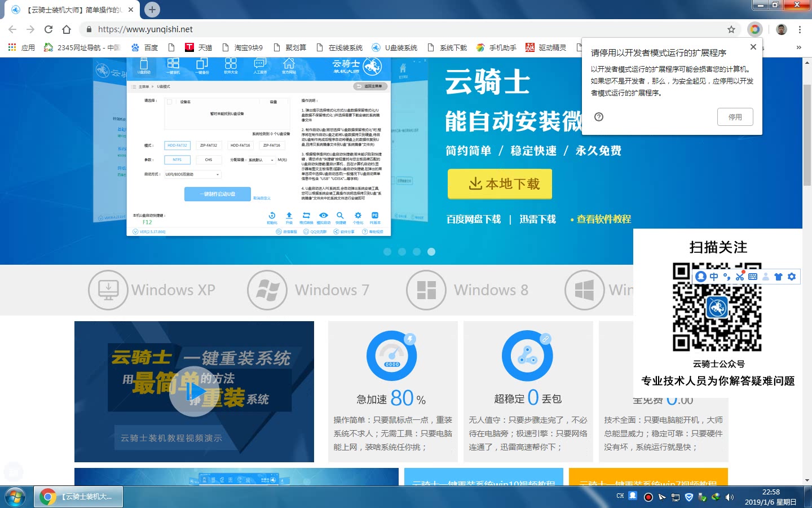Select the first banner carousel dot

(387, 252)
